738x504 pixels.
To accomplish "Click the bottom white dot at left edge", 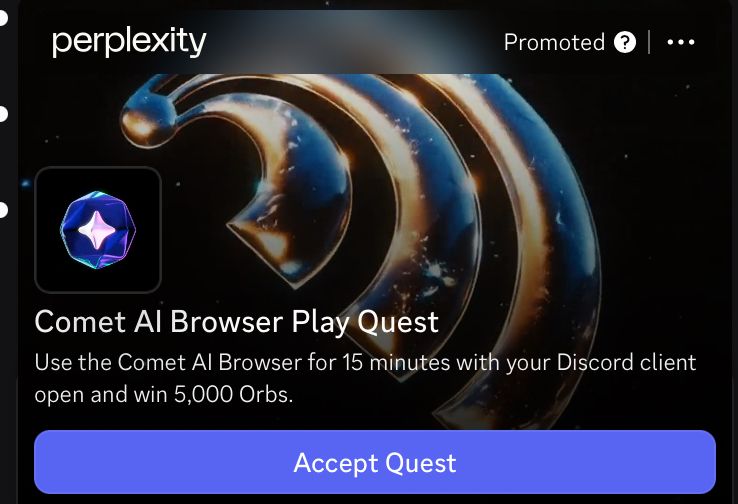I will coord(3,210).
